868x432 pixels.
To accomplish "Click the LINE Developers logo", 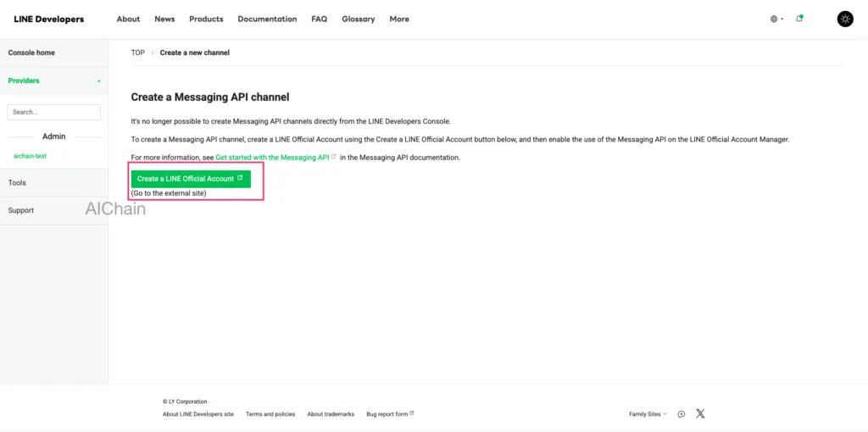I will (x=48, y=19).
